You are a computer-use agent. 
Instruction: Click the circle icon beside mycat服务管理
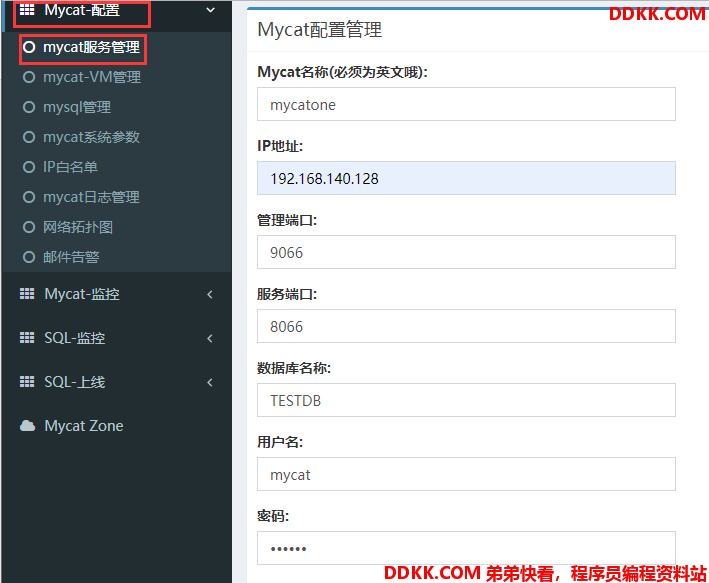29,47
